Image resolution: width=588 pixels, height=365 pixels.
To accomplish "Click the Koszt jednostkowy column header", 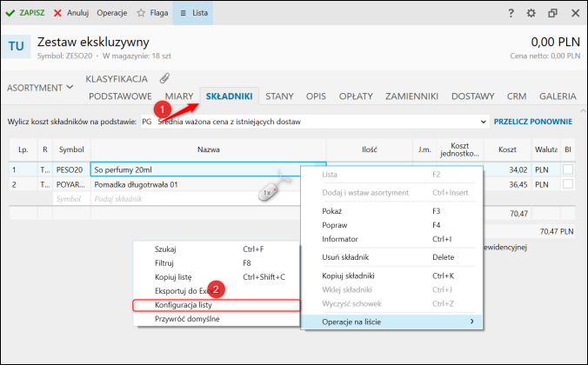I will [460, 149].
